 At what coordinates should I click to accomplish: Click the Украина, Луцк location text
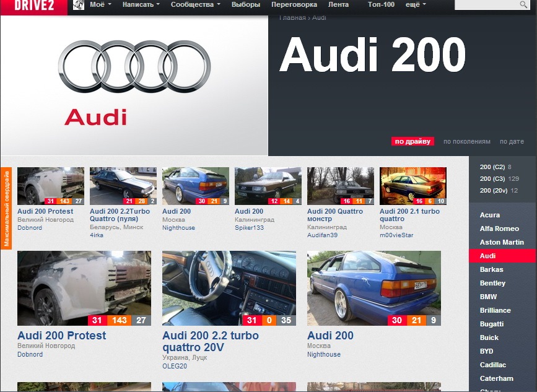pyautogui.click(x=185, y=357)
